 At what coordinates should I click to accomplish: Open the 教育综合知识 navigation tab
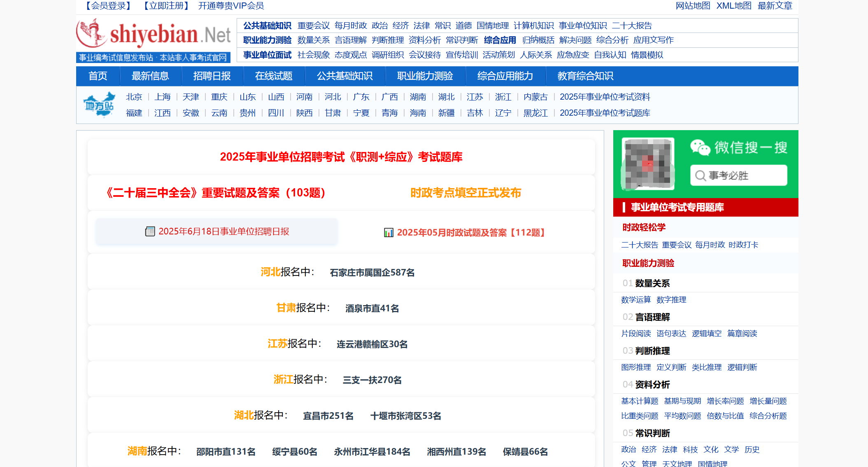point(585,76)
